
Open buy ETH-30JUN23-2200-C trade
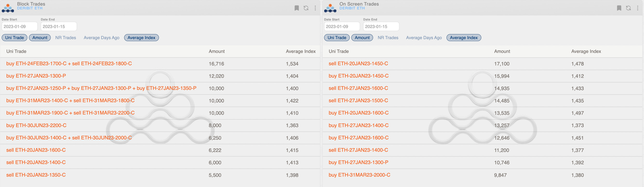click(x=36, y=125)
